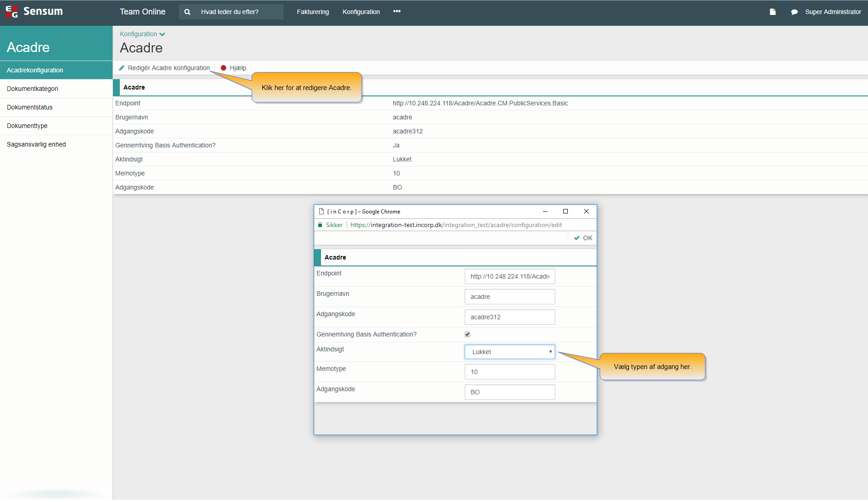Select Dokumenttype sidebar item

[x=56, y=126]
